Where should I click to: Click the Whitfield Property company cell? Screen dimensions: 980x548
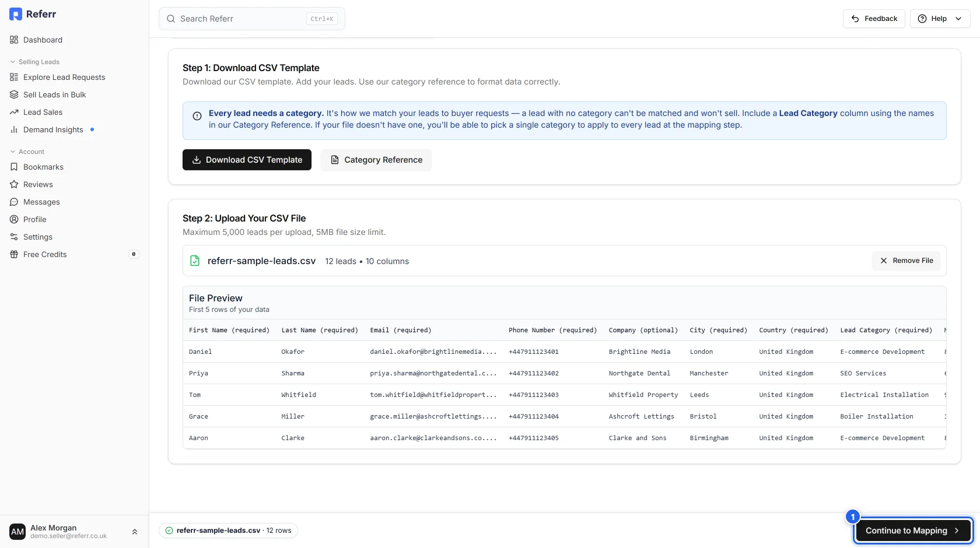click(x=643, y=395)
